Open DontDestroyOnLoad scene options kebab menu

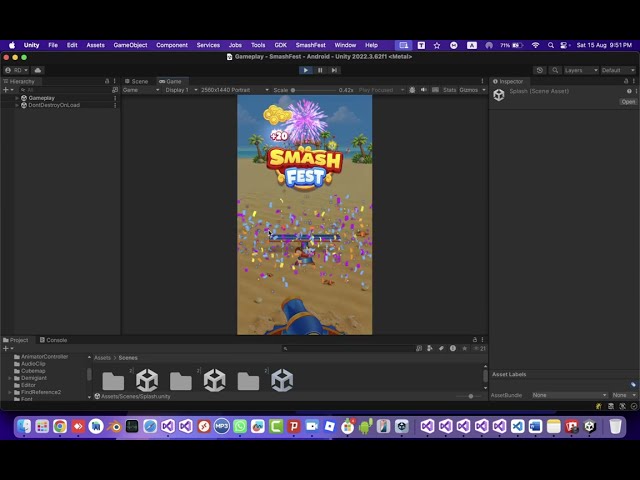click(115, 105)
